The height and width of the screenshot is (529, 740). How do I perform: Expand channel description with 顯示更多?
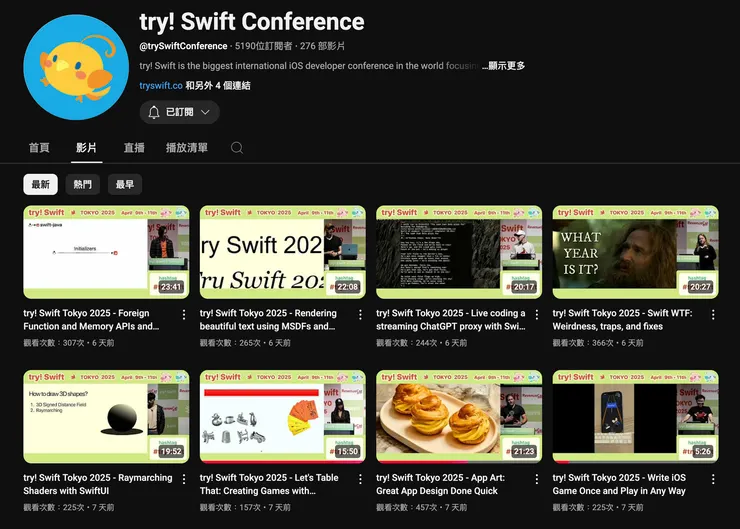click(504, 66)
